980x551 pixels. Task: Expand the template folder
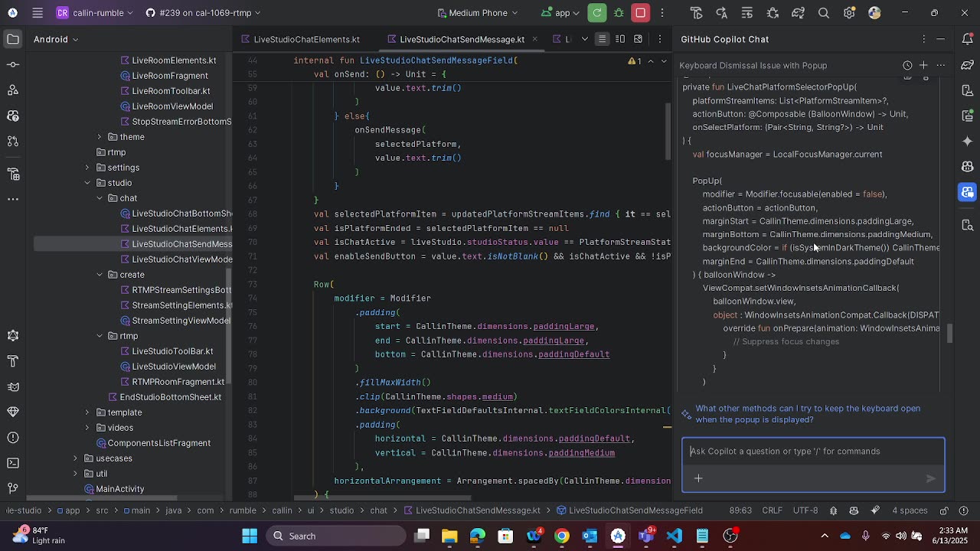(x=87, y=412)
